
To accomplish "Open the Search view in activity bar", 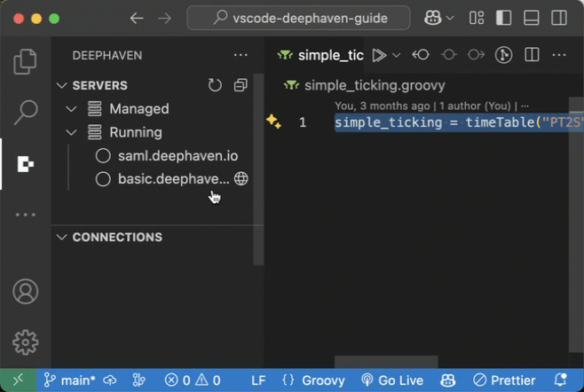I will point(26,113).
